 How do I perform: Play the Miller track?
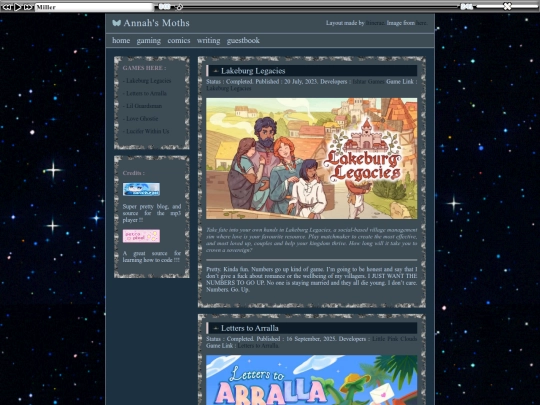pyautogui.click(x=18, y=7)
